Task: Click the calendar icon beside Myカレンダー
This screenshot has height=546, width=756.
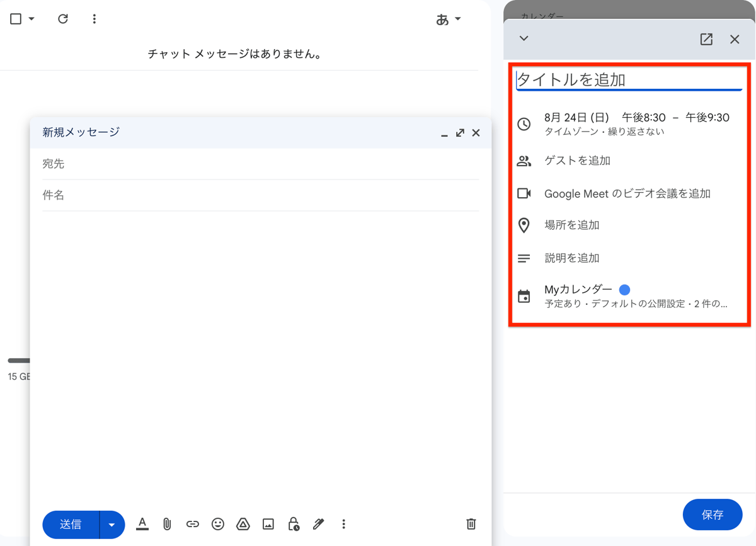Action: pos(524,296)
